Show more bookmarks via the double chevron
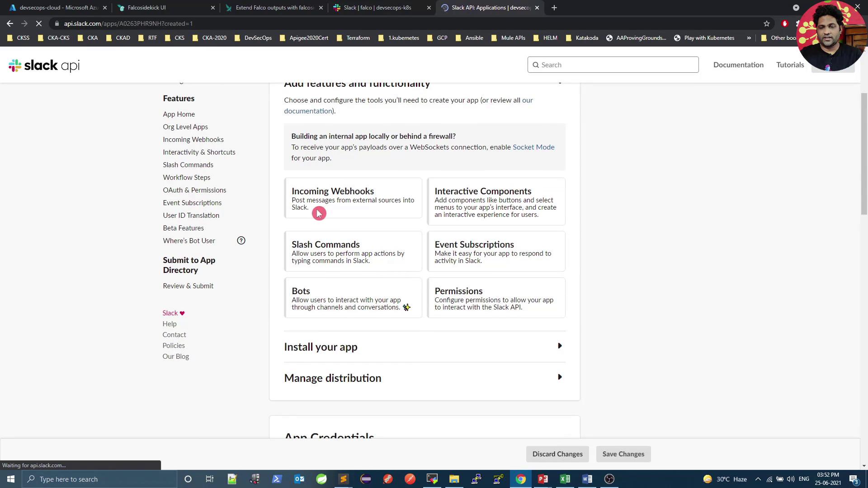Image resolution: width=868 pixels, height=488 pixels. tap(749, 38)
